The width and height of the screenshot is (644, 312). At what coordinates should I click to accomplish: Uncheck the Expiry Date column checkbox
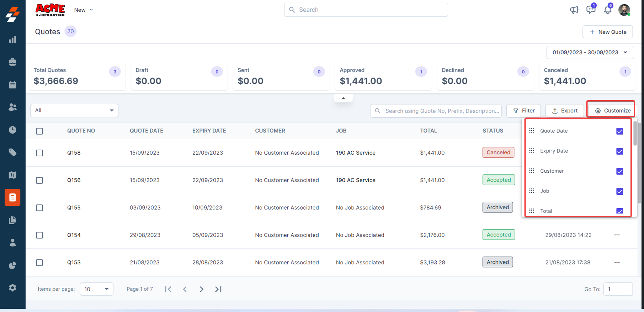click(619, 151)
